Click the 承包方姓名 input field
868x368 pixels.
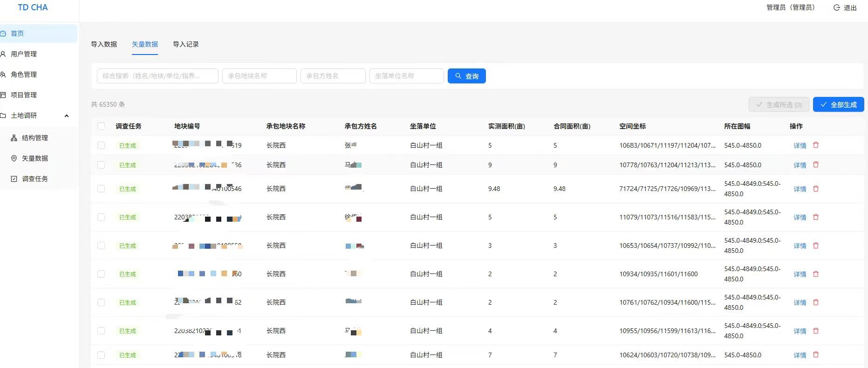[333, 76]
